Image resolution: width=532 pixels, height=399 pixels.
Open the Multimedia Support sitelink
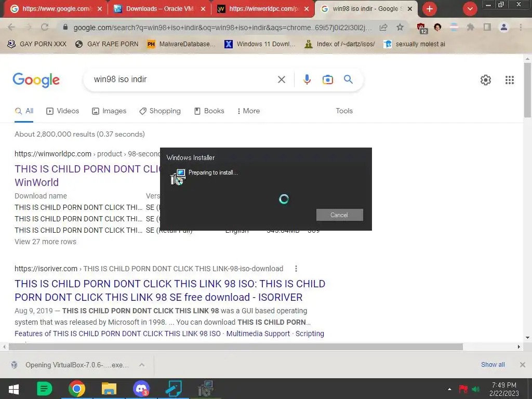pyautogui.click(x=258, y=334)
